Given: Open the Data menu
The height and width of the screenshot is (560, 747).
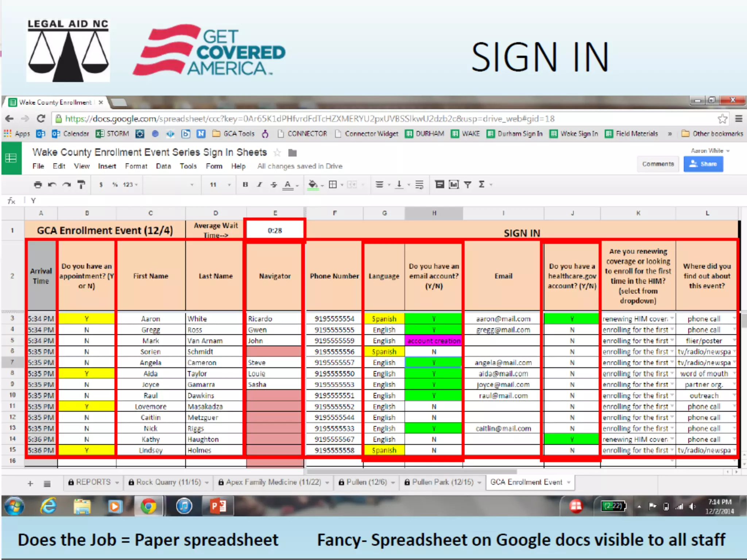Looking at the screenshot, I should [x=163, y=166].
